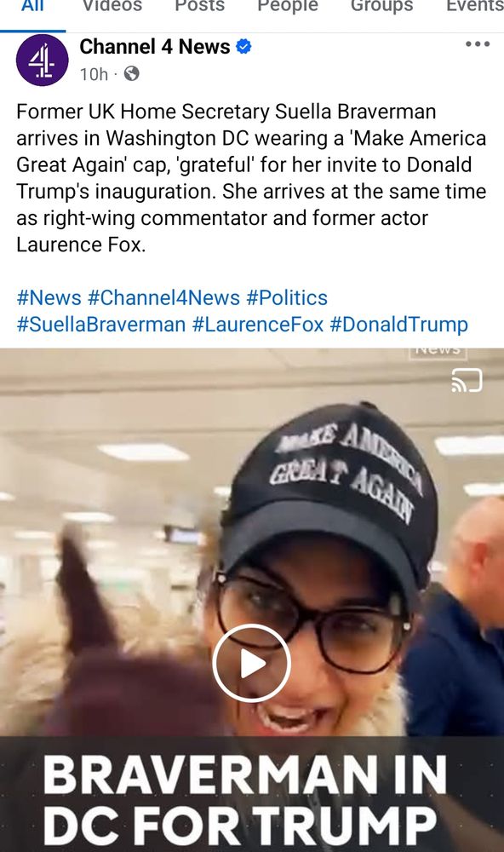This screenshot has height=852, width=504.
Task: Open the #Politics hashtag
Action: coord(287,297)
